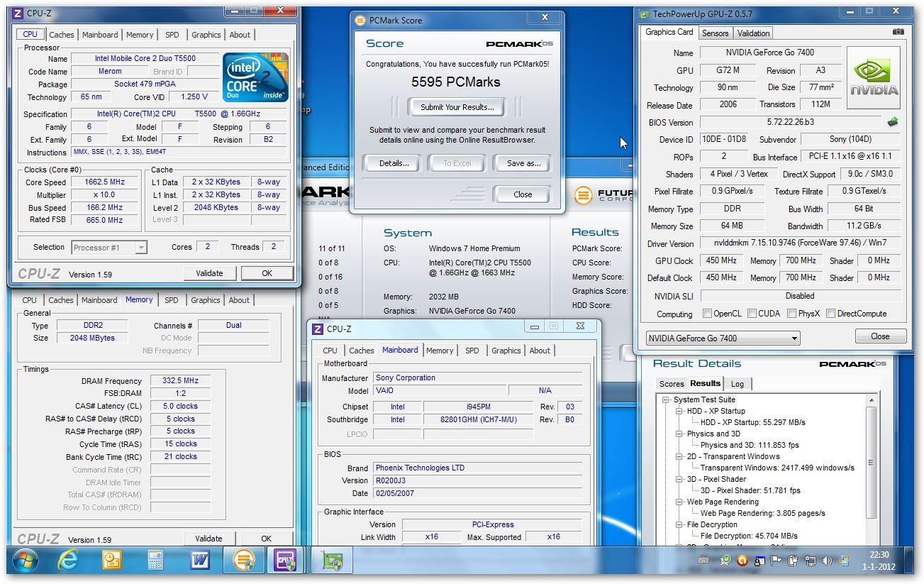Take a GPU-Z screenshot with camera icon
Screen dimensions: 924x584
898,32
